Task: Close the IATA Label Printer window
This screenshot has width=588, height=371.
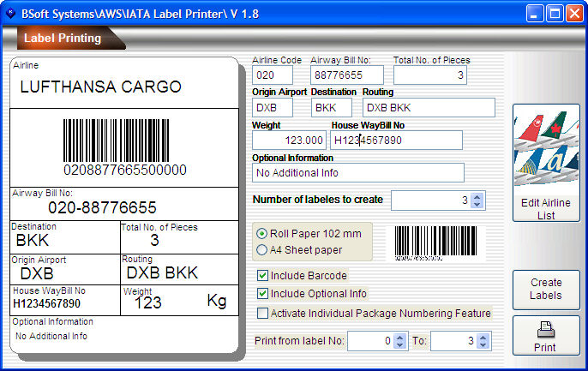Action: tap(574, 14)
